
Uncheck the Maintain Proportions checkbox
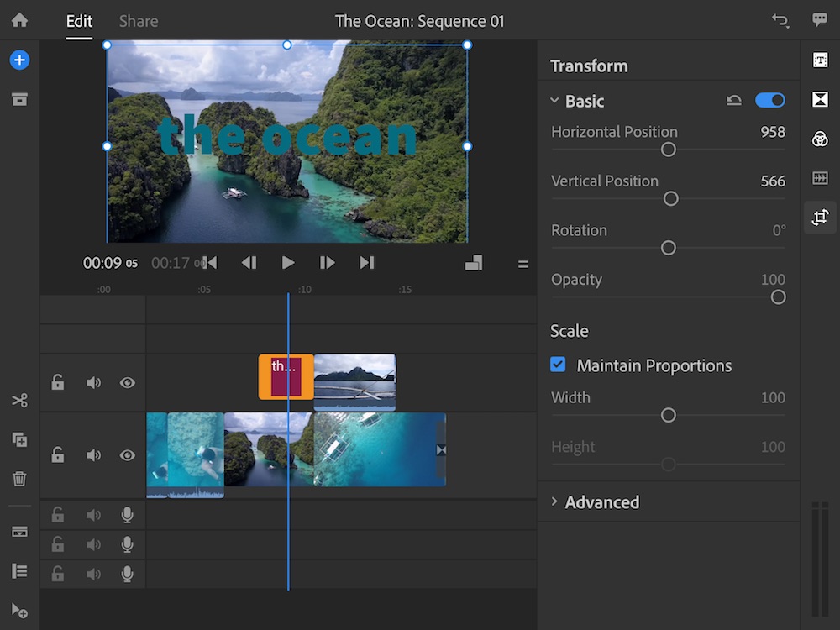[x=558, y=365]
